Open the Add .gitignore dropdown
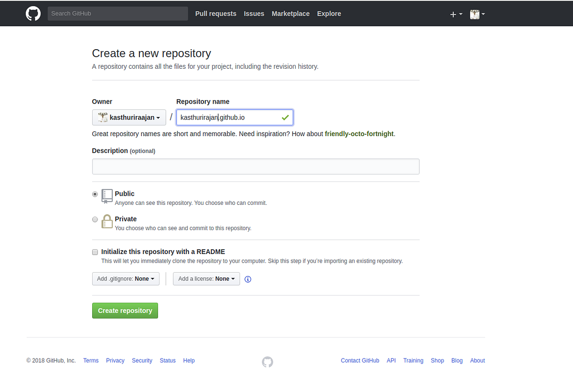 (x=126, y=278)
